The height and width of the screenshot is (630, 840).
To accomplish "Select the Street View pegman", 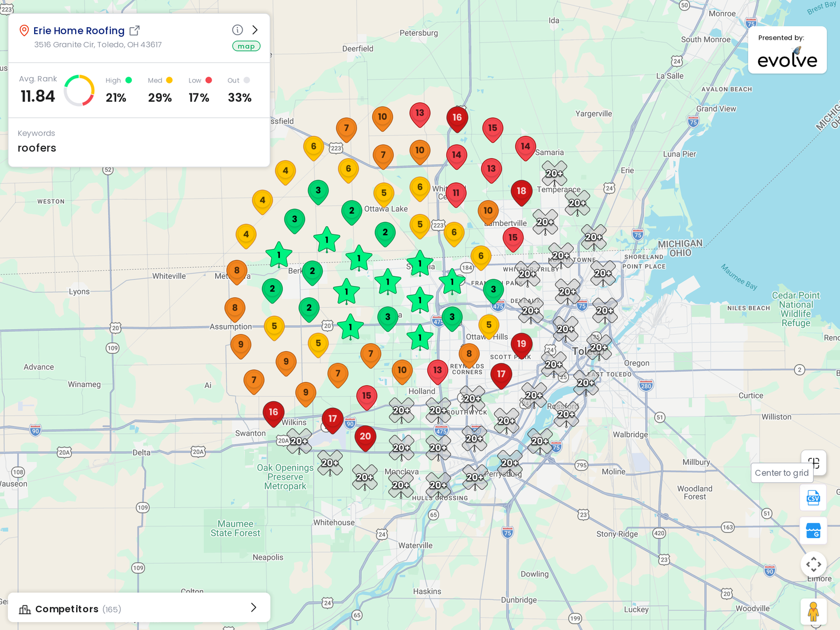I will click(813, 611).
